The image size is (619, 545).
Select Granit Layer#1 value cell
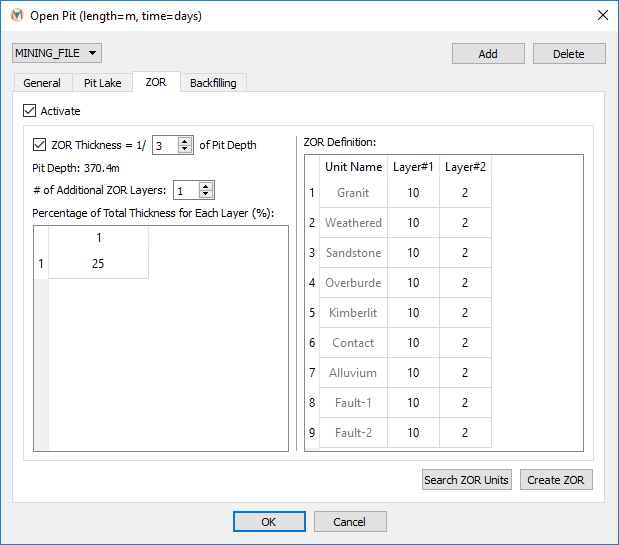coord(413,193)
